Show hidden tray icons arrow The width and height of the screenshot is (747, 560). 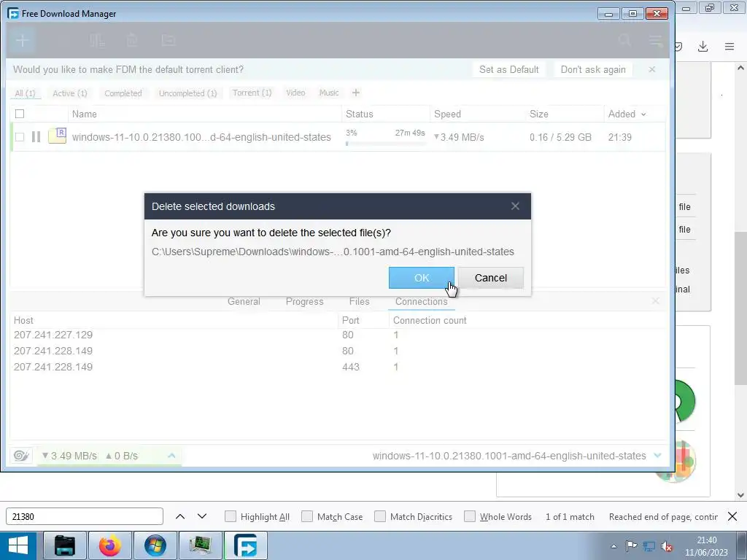click(x=614, y=546)
